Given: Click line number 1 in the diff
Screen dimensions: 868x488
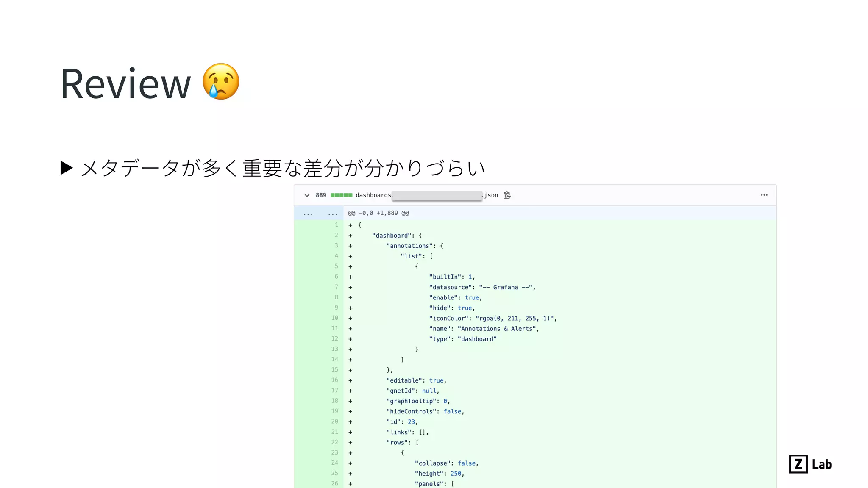Looking at the screenshot, I should click(x=337, y=225).
